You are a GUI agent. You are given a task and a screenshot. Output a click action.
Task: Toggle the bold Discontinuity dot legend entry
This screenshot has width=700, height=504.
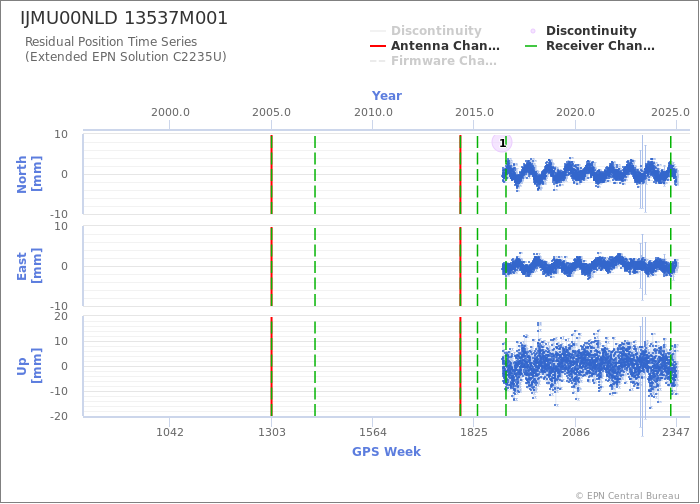click(x=581, y=30)
